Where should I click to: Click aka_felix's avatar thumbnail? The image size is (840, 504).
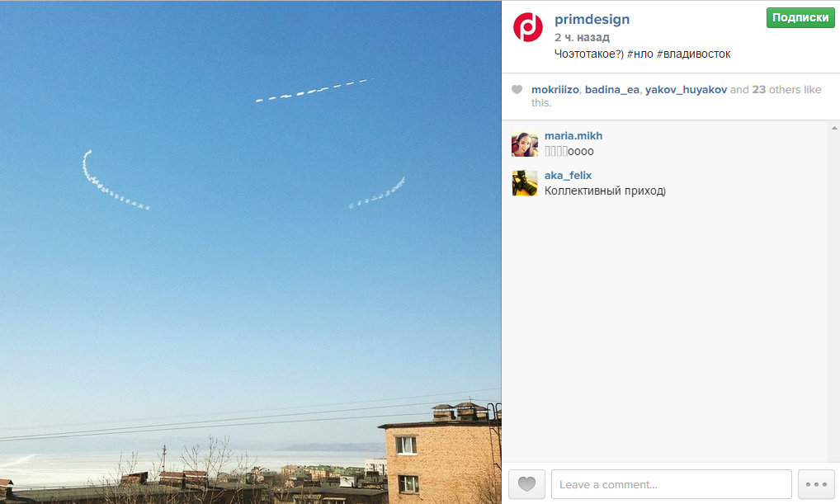pyautogui.click(x=525, y=183)
